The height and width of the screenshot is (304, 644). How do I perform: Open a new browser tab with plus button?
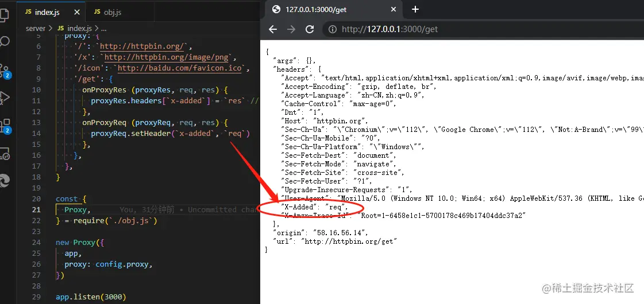415,9
